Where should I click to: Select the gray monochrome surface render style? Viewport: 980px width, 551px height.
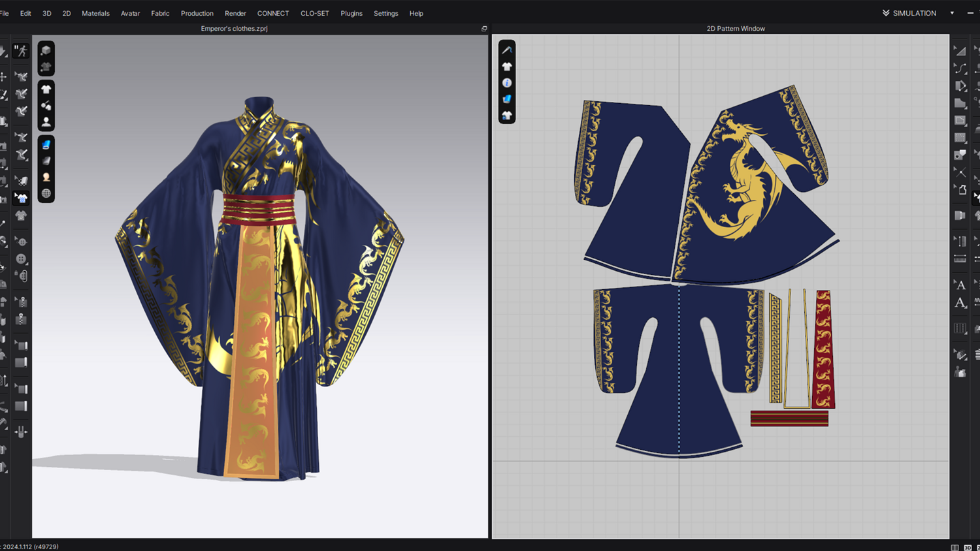[46, 161]
